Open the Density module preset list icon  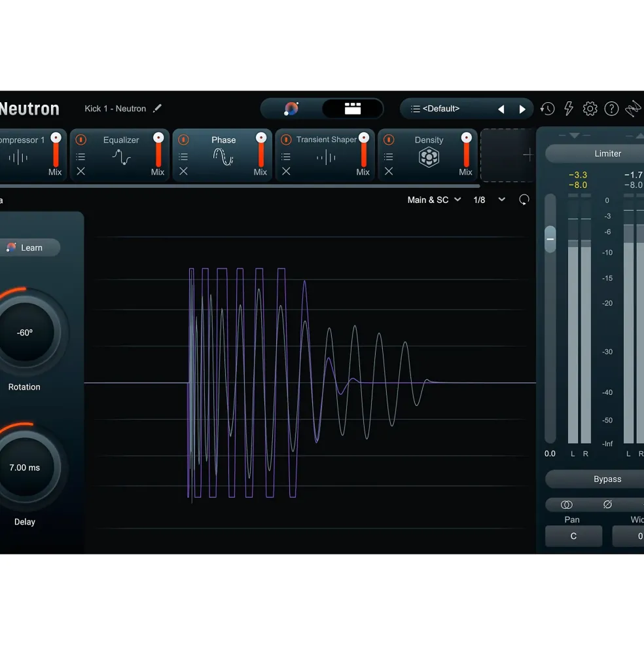pyautogui.click(x=388, y=157)
